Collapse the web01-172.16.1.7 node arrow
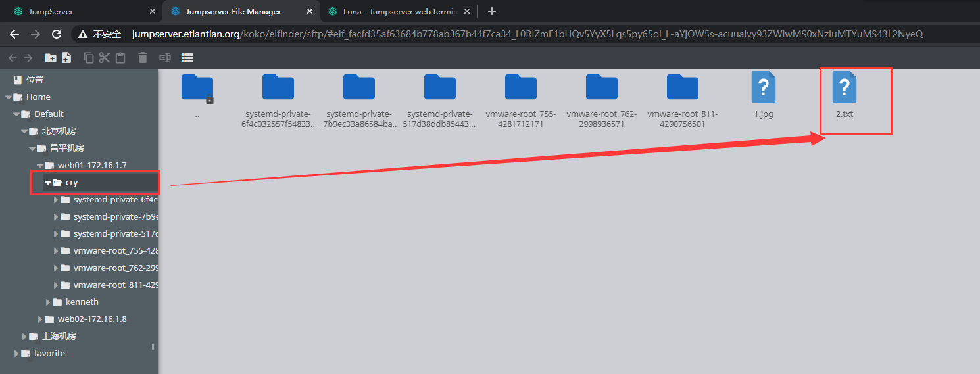This screenshot has width=980, height=374. tap(39, 166)
